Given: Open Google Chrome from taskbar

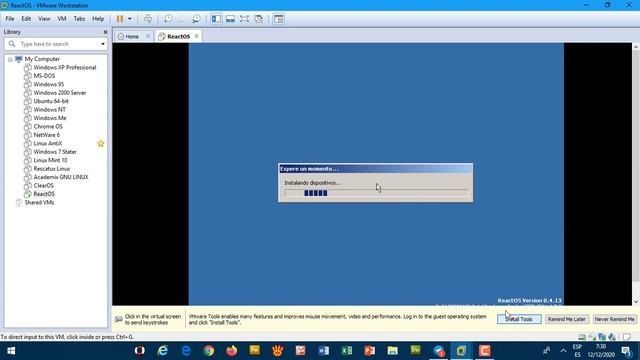Looking at the screenshot, I should click(x=209, y=351).
